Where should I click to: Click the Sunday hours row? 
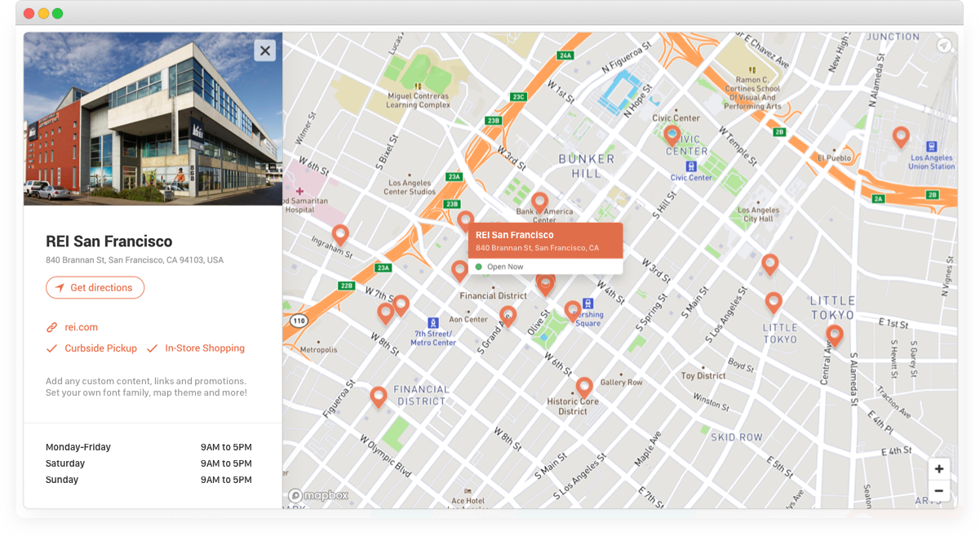(149, 480)
